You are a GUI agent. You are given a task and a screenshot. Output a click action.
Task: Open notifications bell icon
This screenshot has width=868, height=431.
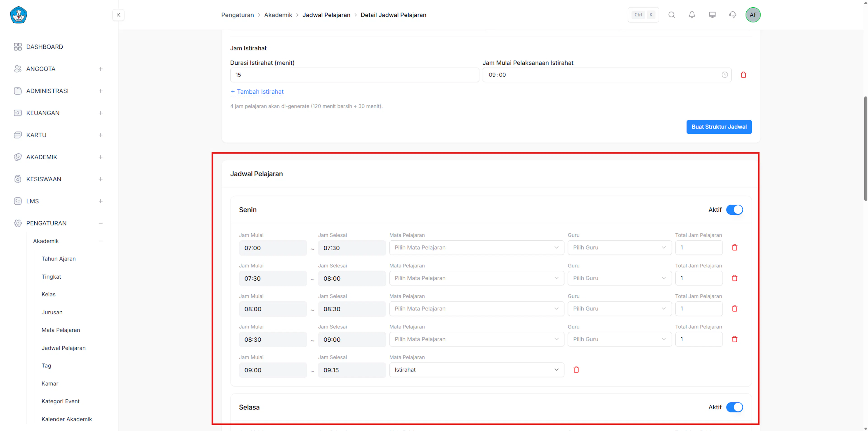[692, 15]
